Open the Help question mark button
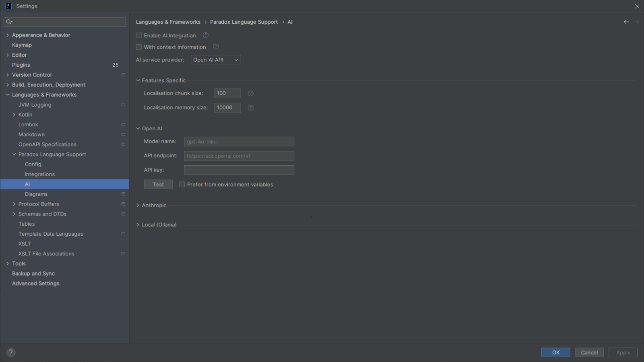Viewport: 644px width, 362px height. coord(11,353)
